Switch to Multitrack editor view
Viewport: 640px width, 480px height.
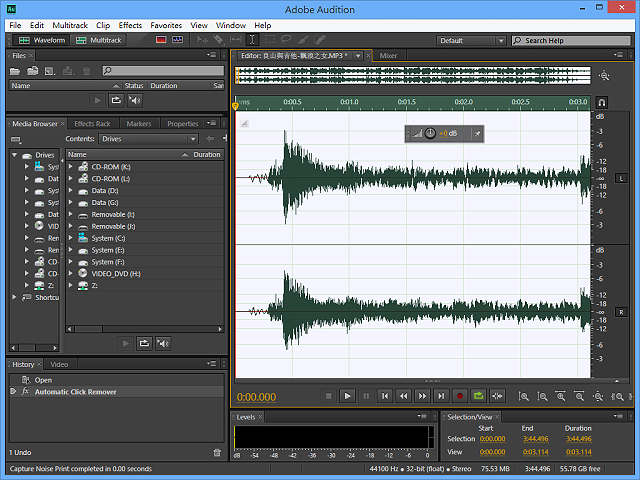pyautogui.click(x=99, y=40)
